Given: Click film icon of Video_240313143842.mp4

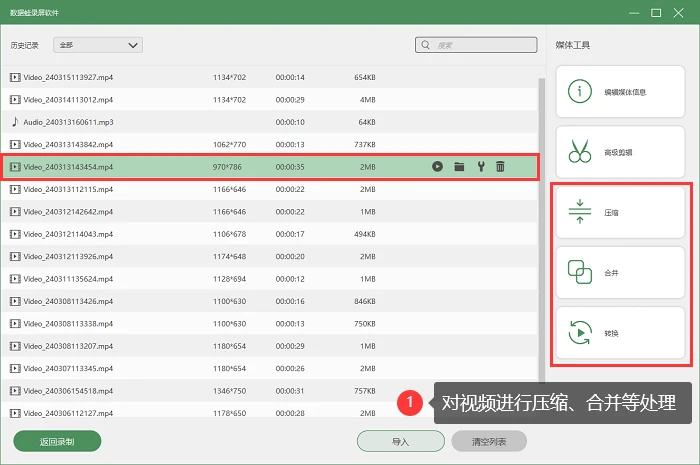Looking at the screenshot, I should (x=15, y=145).
